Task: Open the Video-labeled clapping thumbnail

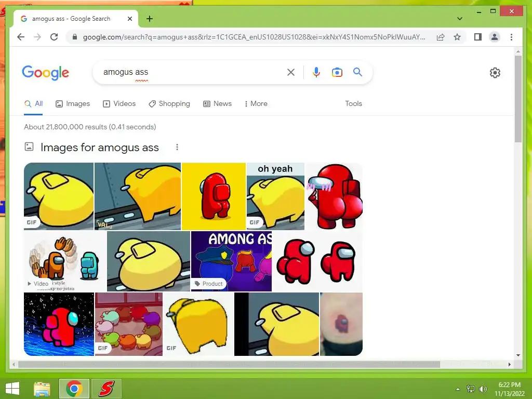Action: pos(65,261)
